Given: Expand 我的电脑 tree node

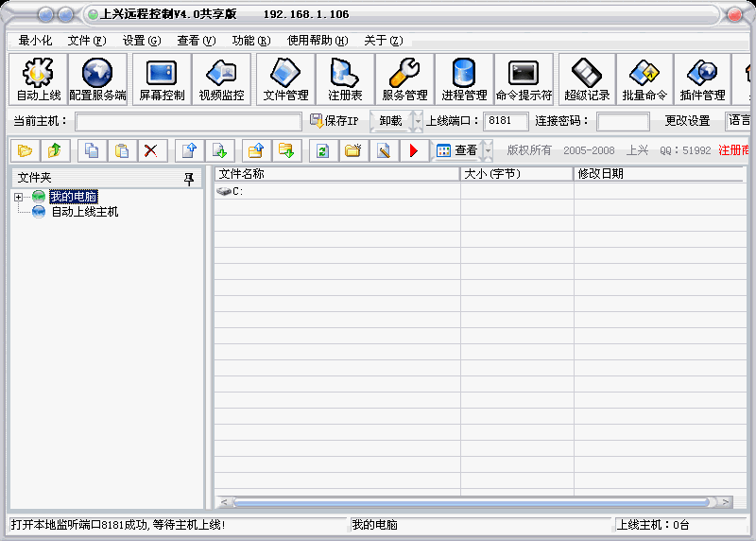Looking at the screenshot, I should click(x=18, y=197).
